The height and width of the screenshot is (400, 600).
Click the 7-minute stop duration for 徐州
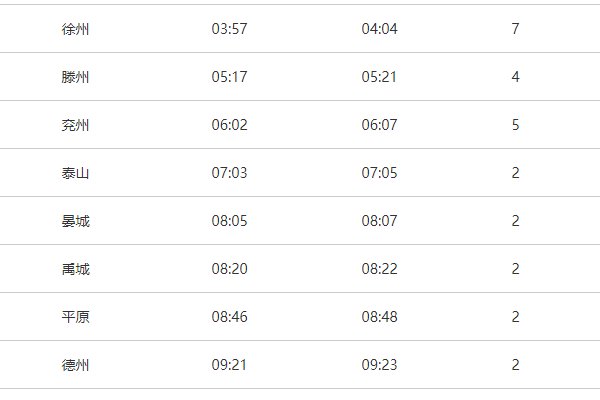[515, 29]
